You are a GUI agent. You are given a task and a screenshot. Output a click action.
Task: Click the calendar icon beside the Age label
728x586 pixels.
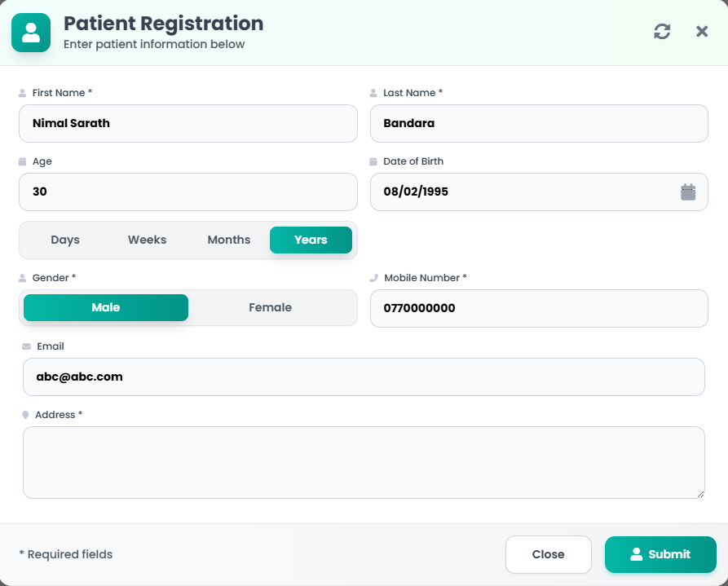[24, 161]
